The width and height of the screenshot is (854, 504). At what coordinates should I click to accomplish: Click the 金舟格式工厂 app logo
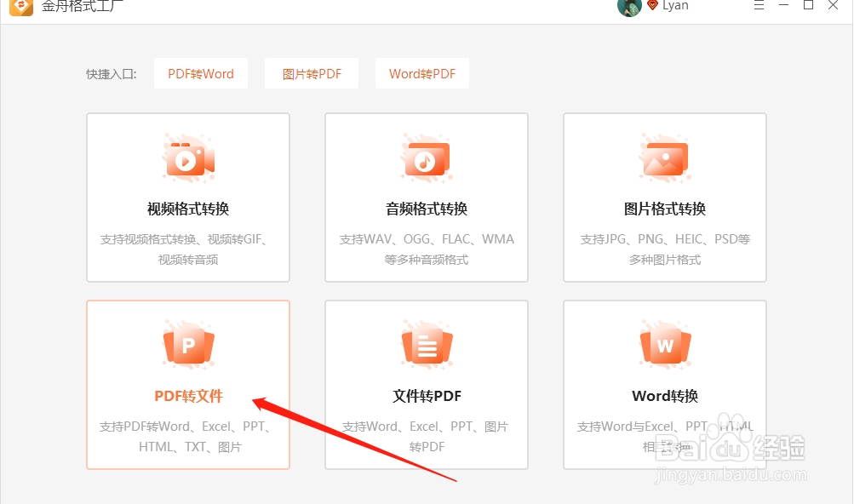(21, 7)
